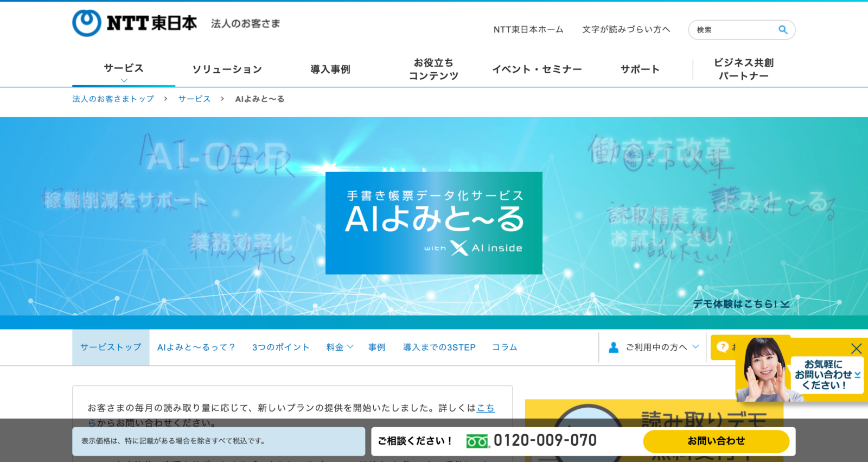
Task: Open サポート menu
Action: pyautogui.click(x=640, y=69)
